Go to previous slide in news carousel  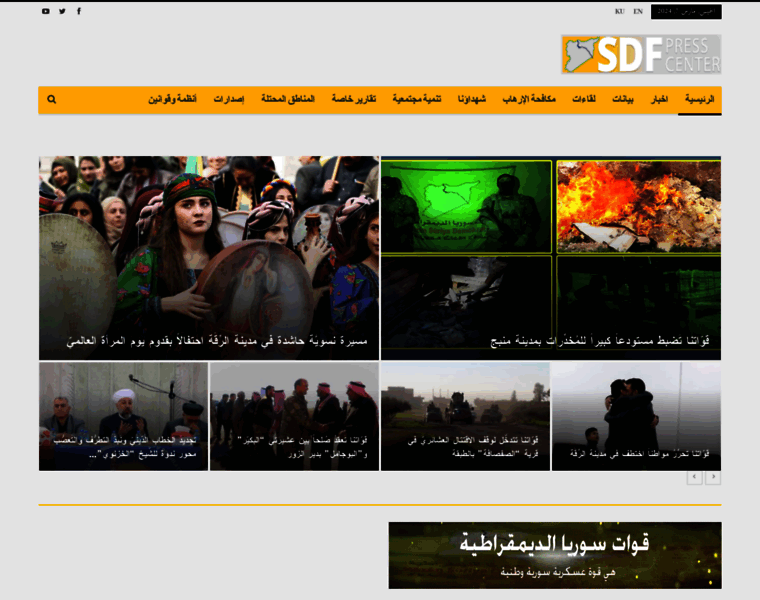(x=694, y=478)
